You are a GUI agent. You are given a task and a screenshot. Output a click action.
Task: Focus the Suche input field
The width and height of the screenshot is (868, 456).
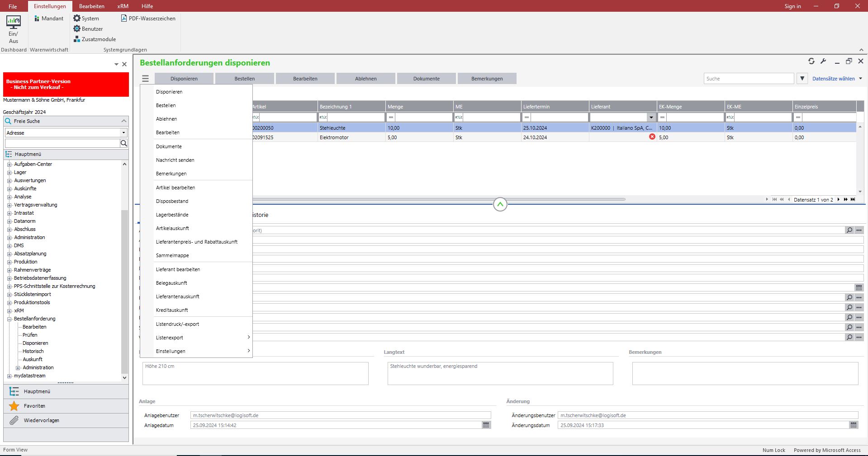coord(749,79)
